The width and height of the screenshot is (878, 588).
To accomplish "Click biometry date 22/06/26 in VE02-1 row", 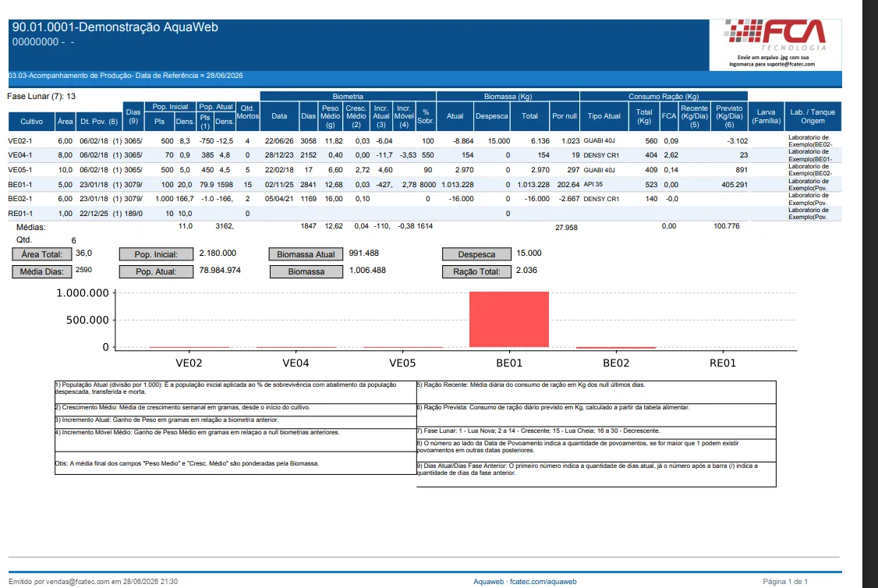I will pos(279,141).
